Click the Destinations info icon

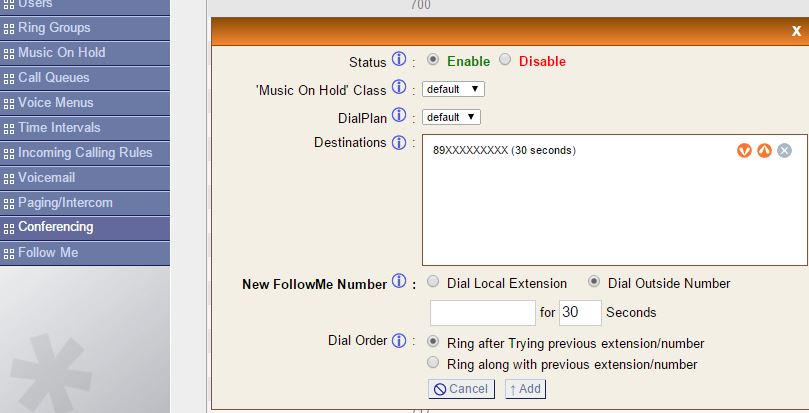point(398,142)
